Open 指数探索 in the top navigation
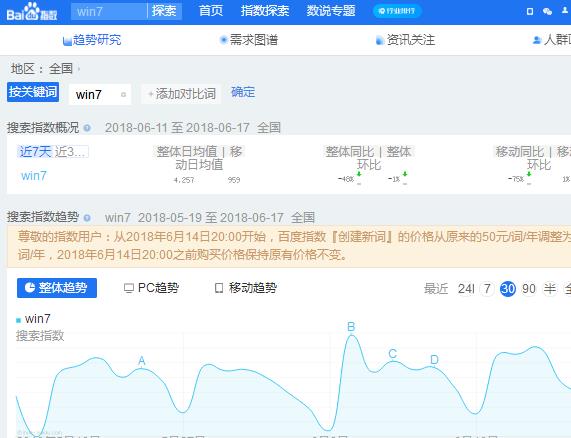Viewport: 571px width, 438px height. point(265,11)
